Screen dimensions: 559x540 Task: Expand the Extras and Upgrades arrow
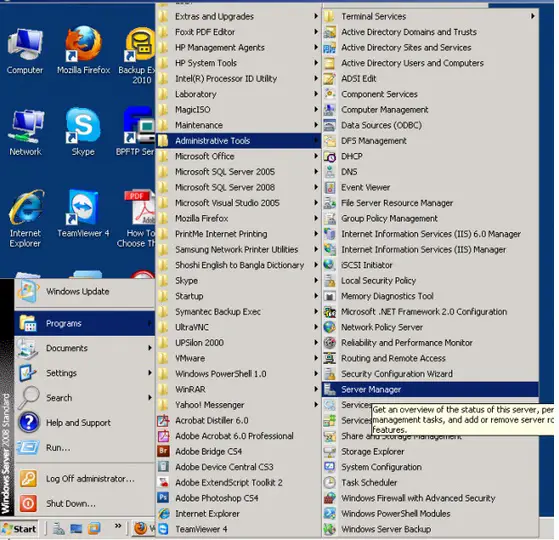coord(316,16)
